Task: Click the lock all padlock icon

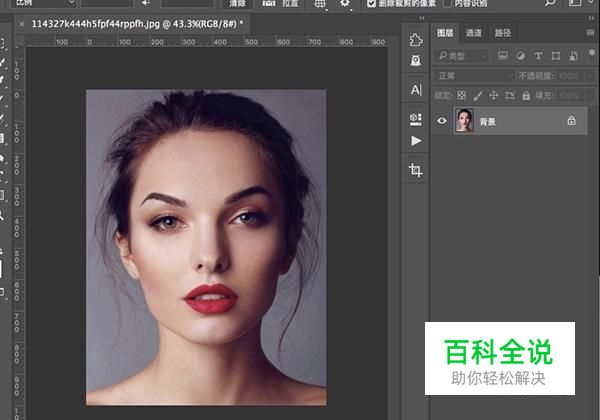Action: click(x=528, y=95)
